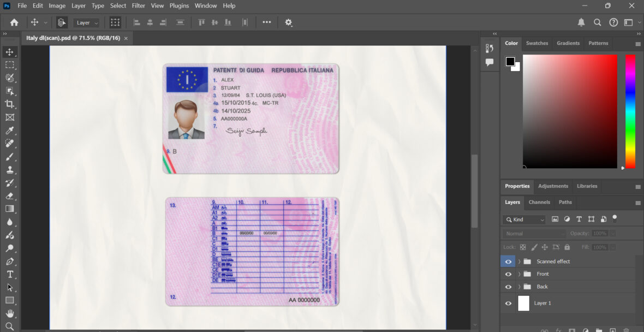Filter layers by pixel layers
644x332 pixels.
pos(555,219)
